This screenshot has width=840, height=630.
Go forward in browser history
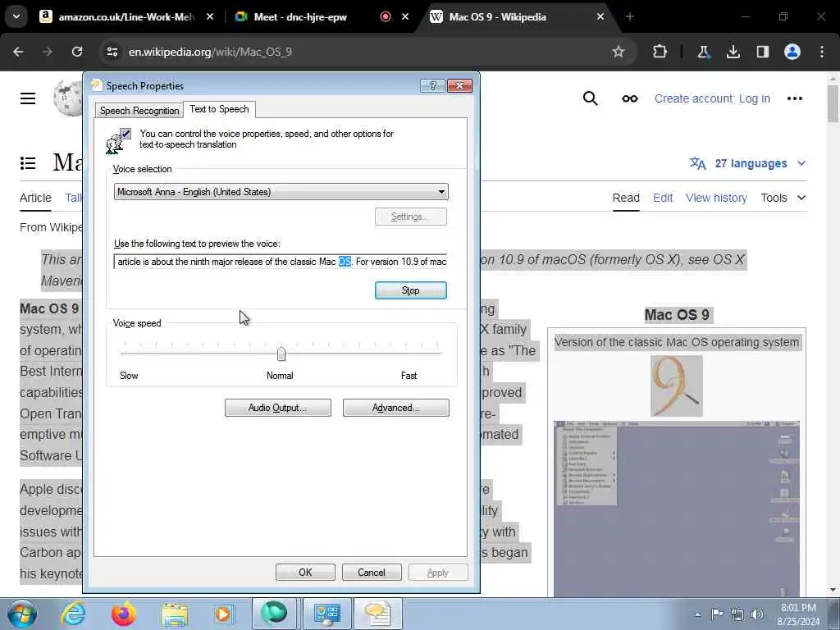coord(48,52)
